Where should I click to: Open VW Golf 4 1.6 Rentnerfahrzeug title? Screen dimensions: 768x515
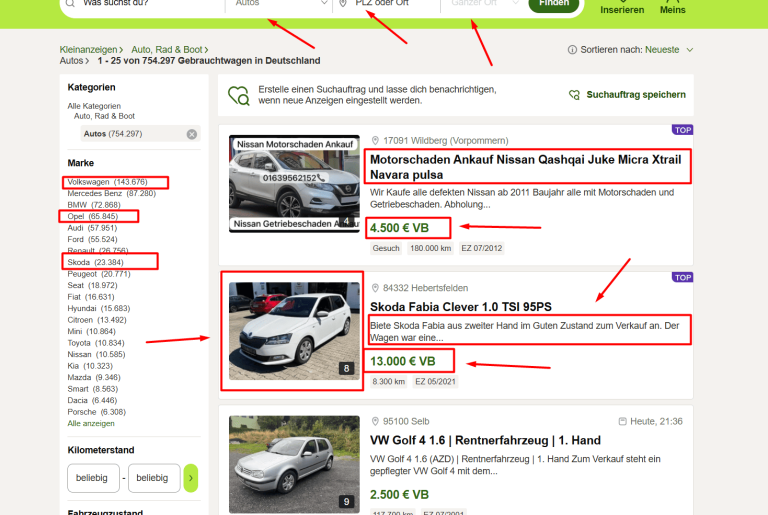pyautogui.click(x=485, y=441)
